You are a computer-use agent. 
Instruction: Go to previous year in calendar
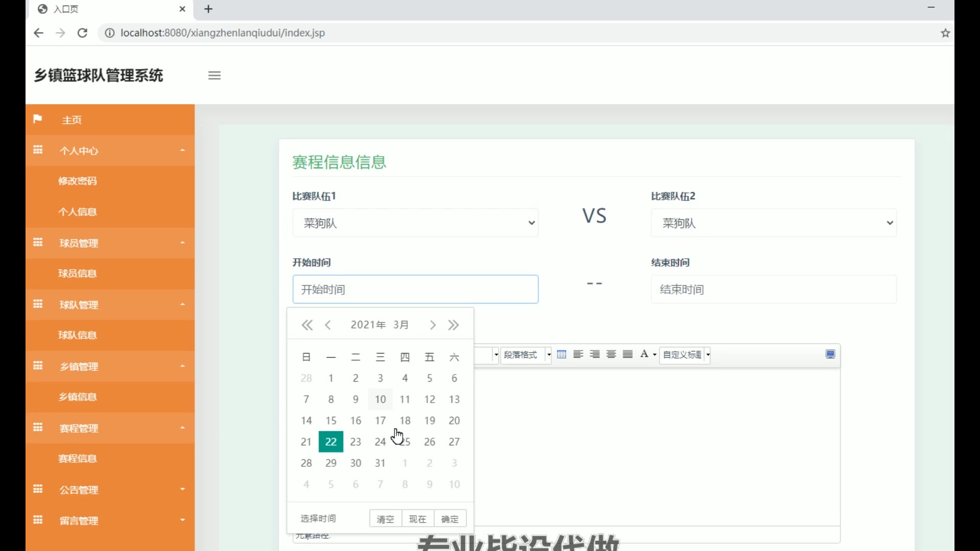(307, 325)
